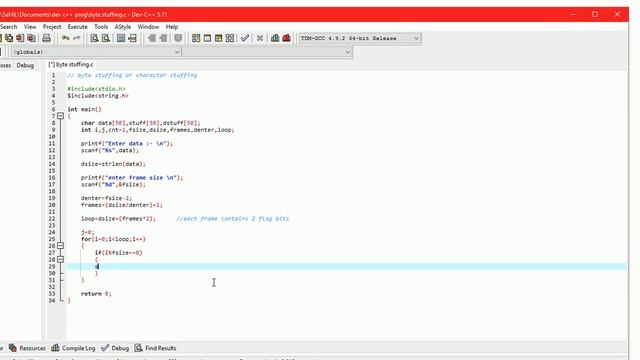Click the scanf("%d",&fsize) line

click(x=113, y=184)
